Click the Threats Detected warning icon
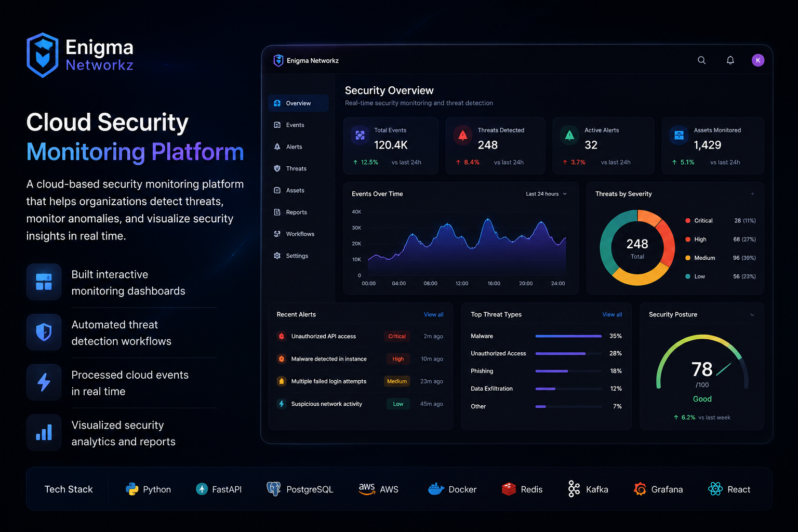Image resolution: width=798 pixels, height=532 pixels. (462, 136)
